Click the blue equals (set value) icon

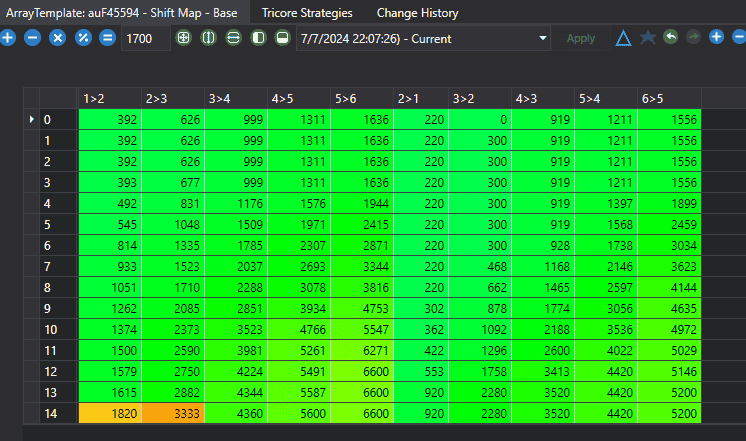coord(108,38)
